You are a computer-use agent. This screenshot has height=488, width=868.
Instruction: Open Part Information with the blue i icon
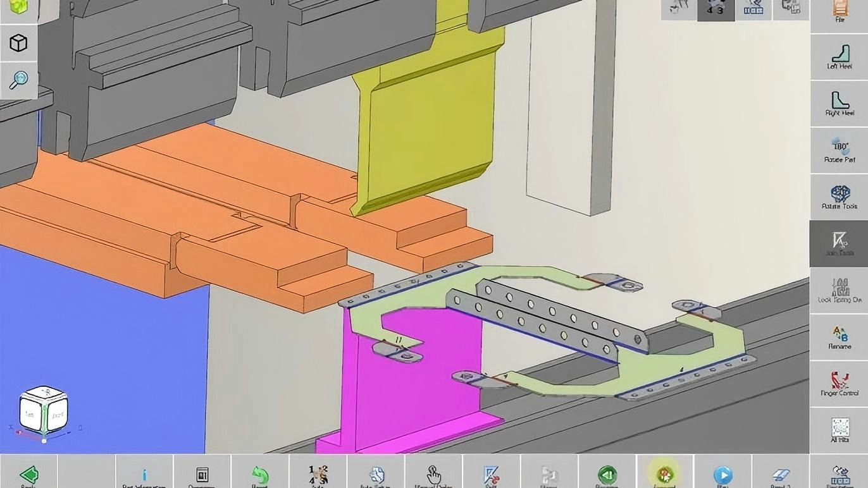[x=144, y=474]
